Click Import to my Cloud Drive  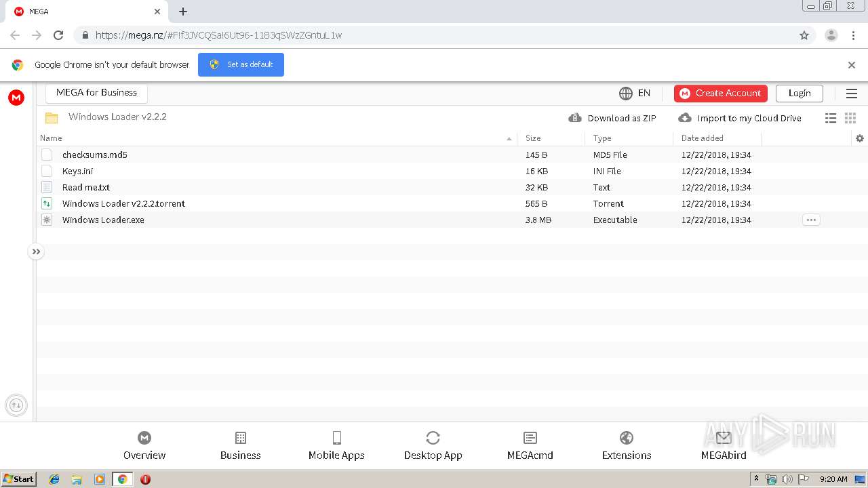(x=740, y=118)
